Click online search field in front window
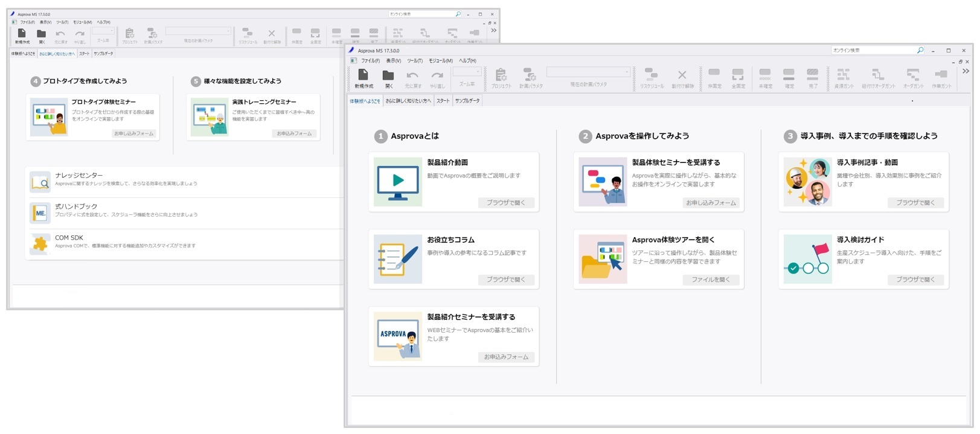The width and height of the screenshot is (980, 434). click(873, 51)
